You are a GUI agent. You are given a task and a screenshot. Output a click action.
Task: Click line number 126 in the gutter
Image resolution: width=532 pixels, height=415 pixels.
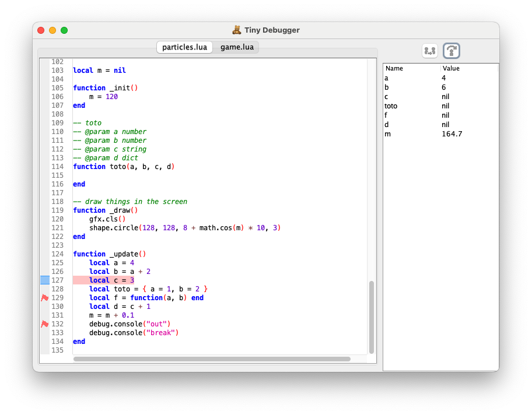(x=57, y=271)
